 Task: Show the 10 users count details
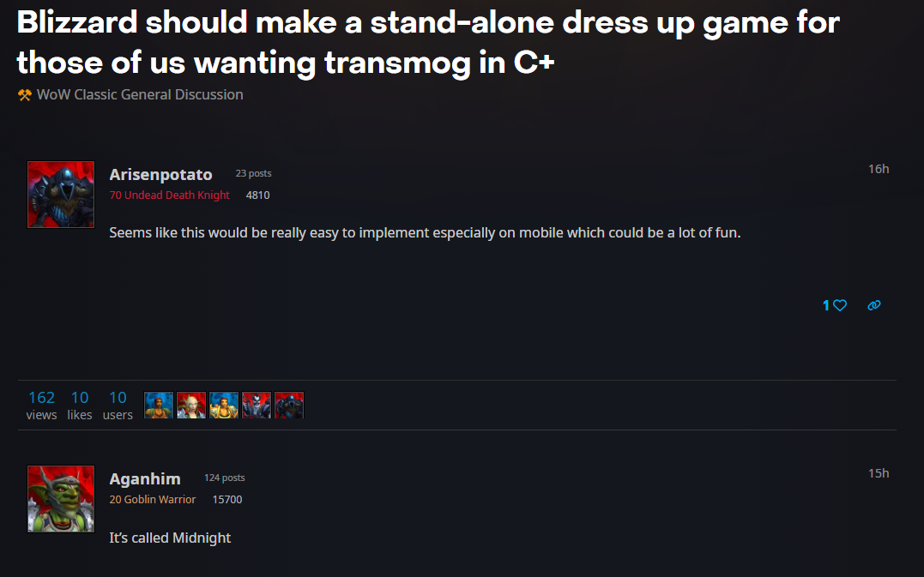(x=118, y=405)
